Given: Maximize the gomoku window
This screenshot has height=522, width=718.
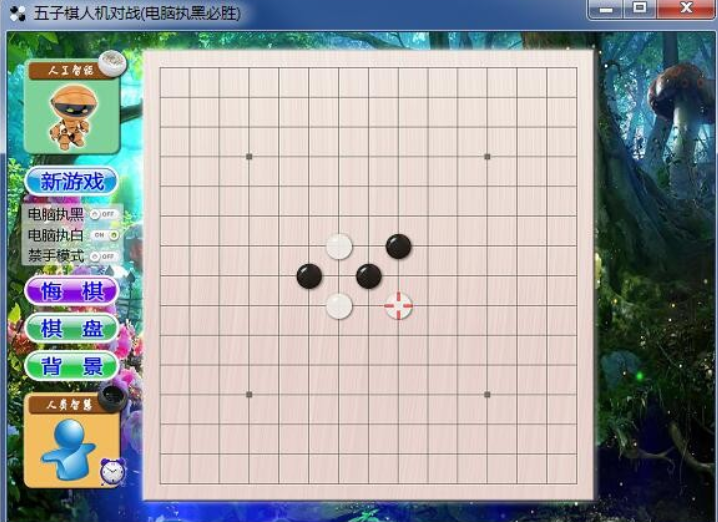Looking at the screenshot, I should (x=640, y=8).
